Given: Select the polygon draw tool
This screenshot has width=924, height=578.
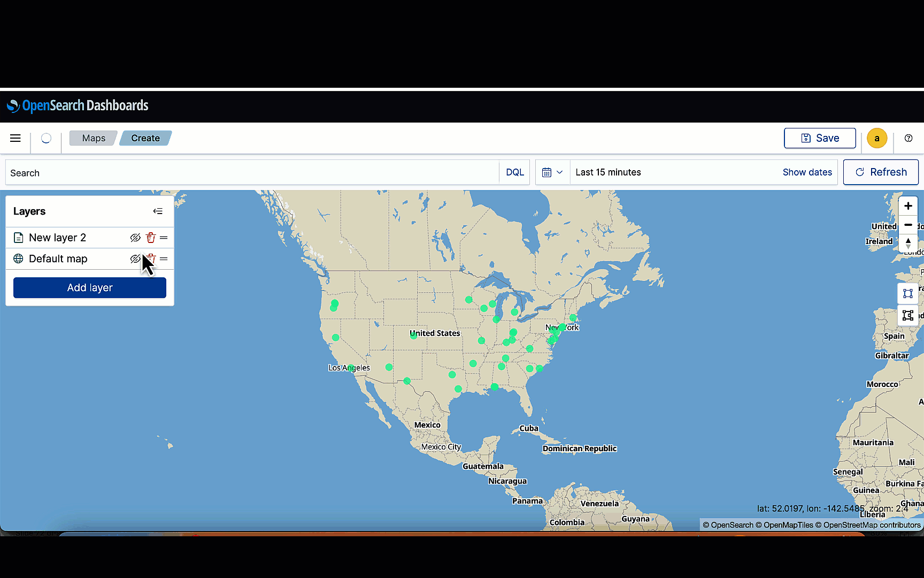Looking at the screenshot, I should click(908, 315).
